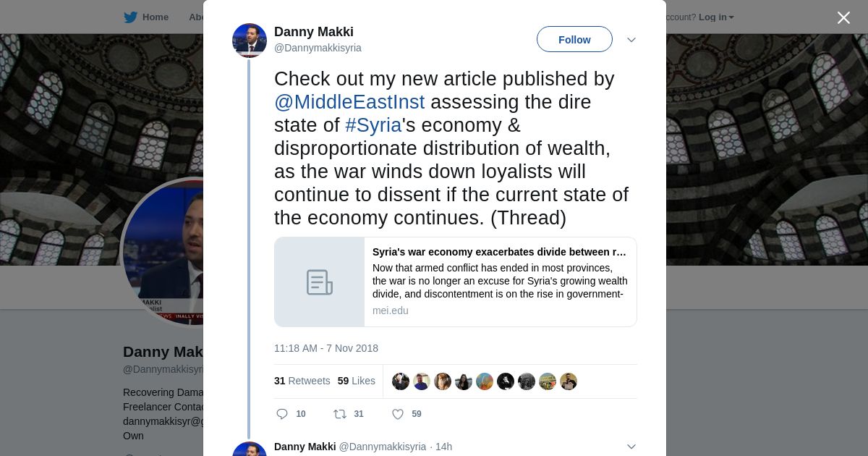Follow Danny Makki
The image size is (868, 456).
pos(574,40)
